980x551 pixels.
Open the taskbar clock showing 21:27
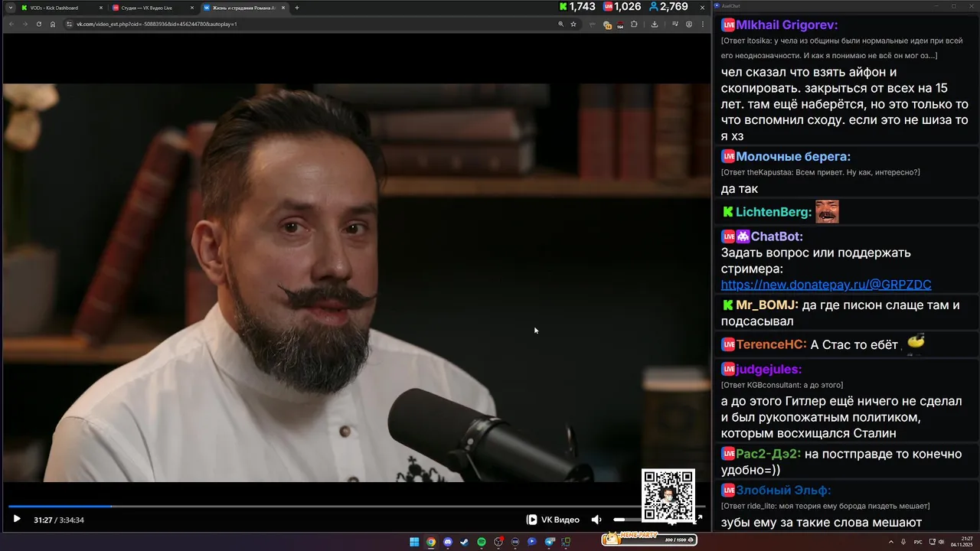click(962, 542)
